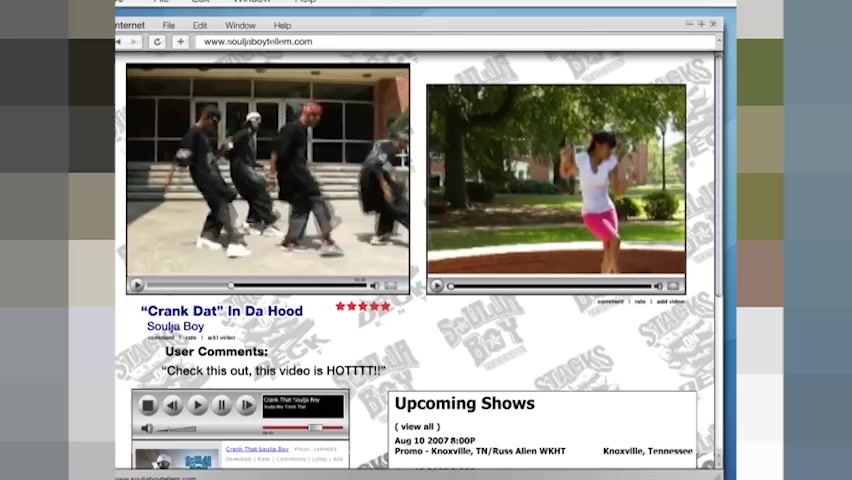The width and height of the screenshot is (852, 480).
Task: Pause the music player
Action: tap(222, 405)
